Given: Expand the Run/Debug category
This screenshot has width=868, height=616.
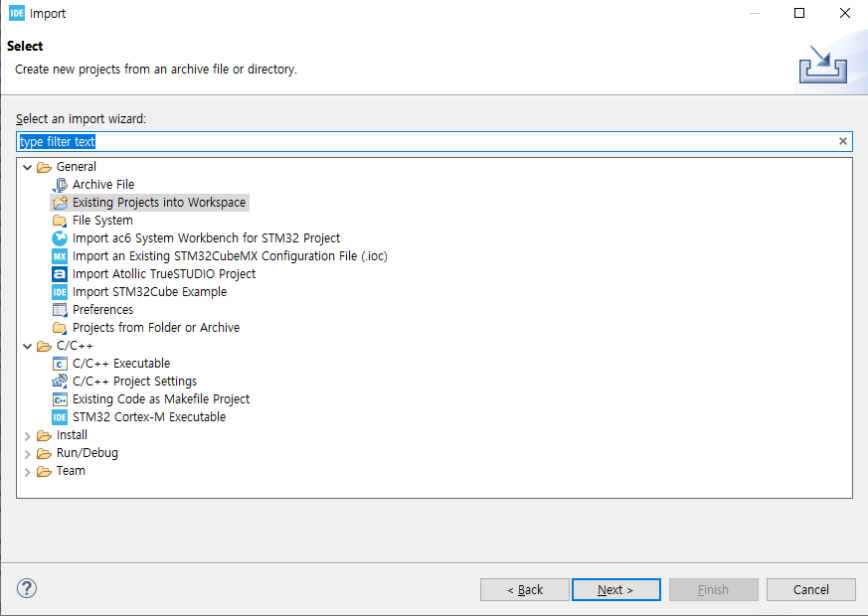Looking at the screenshot, I should (x=27, y=453).
